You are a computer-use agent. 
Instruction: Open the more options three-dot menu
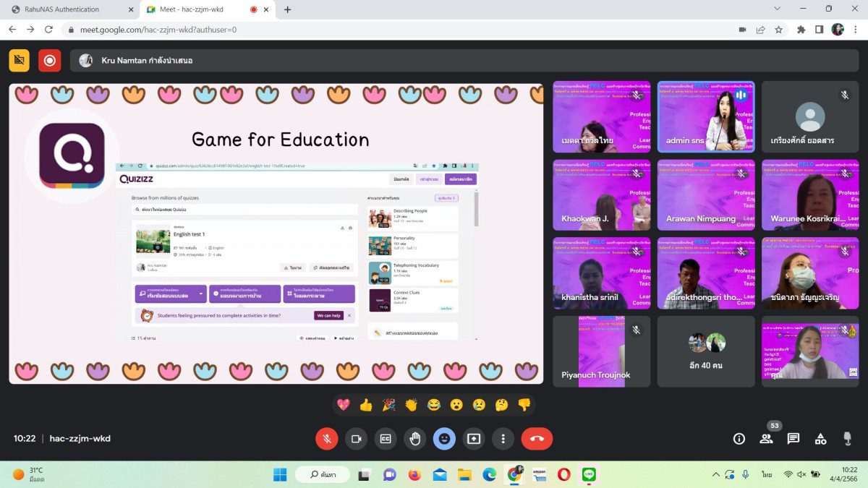(x=503, y=438)
